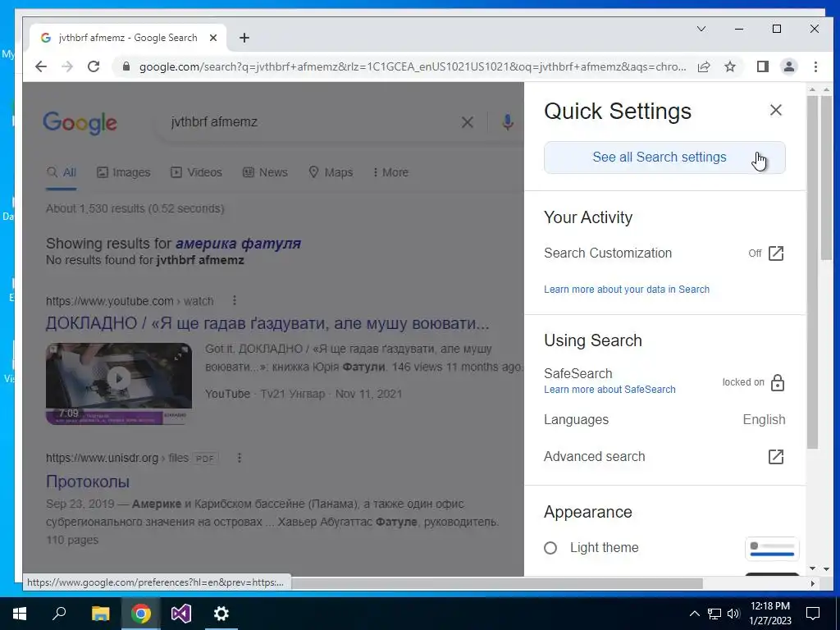Viewport: 840px width, 630px height.
Task: Click the SafeSearch lock icon
Action: (778, 382)
